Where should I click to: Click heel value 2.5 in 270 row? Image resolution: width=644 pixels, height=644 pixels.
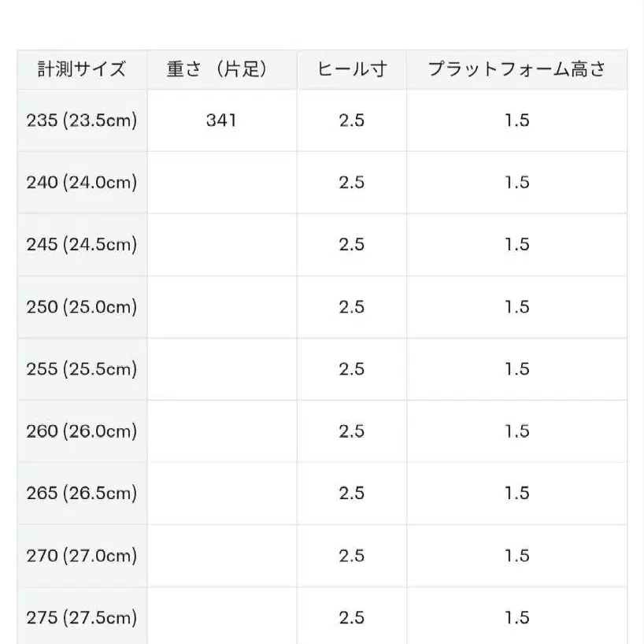[351, 556]
